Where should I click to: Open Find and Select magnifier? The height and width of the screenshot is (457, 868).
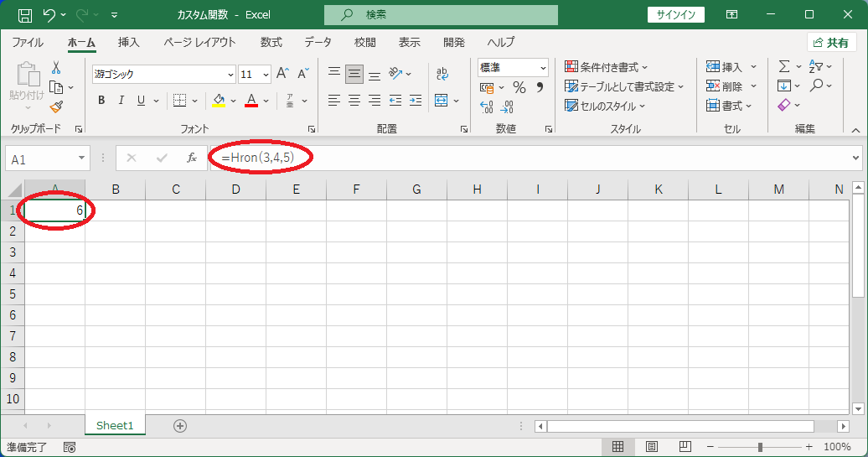click(816, 86)
